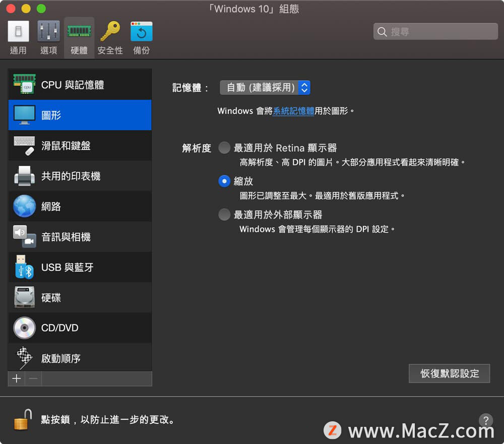
Task: Open the 記憶體 自動 (建議採用) dropdown
Action: [x=265, y=88]
